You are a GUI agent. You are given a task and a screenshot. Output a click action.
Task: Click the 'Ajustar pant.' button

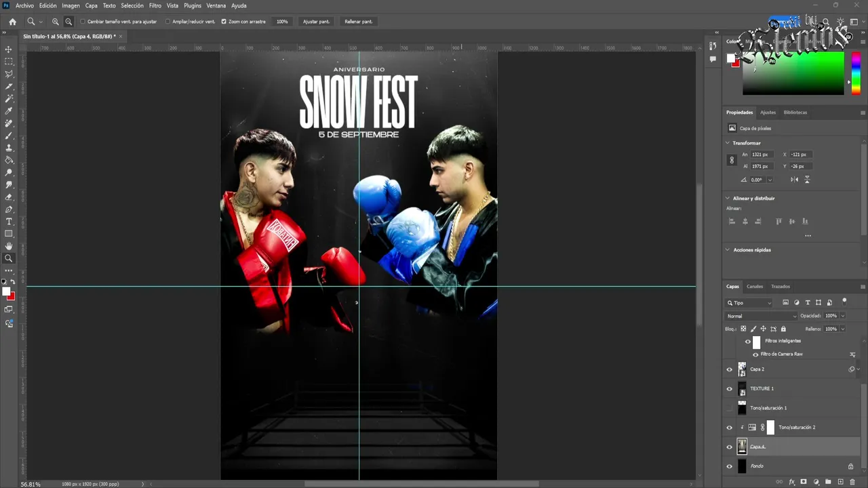316,22
